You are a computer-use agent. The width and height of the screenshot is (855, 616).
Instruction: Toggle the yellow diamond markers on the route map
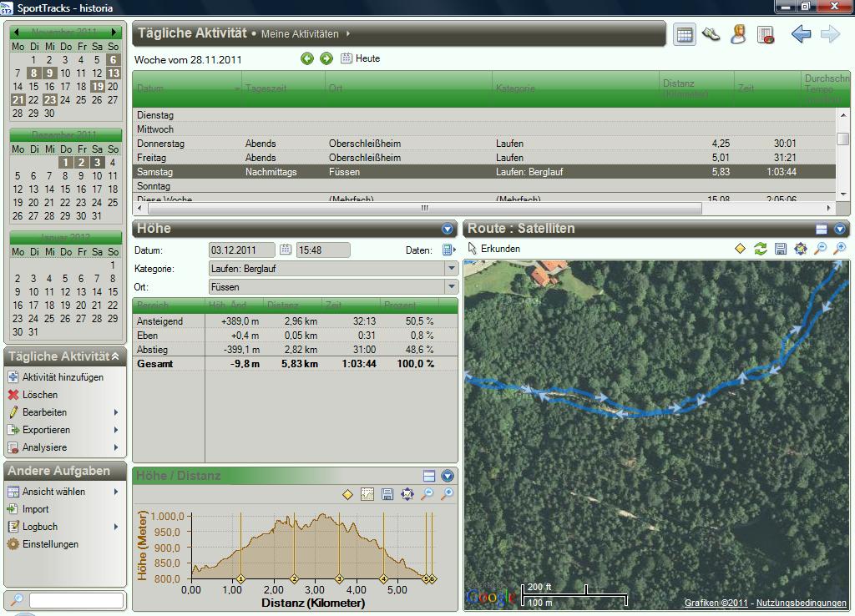740,249
